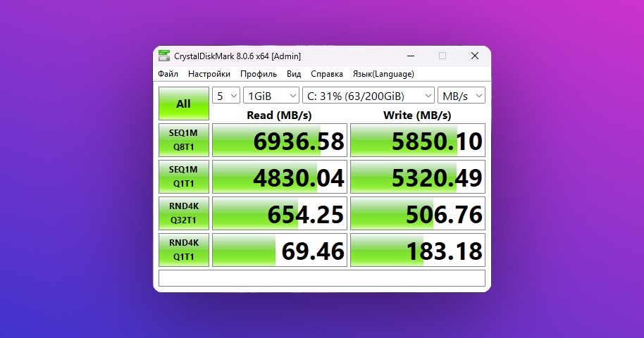Click the Read (MB/s) column header
This screenshot has width=644, height=338.
[x=279, y=115]
